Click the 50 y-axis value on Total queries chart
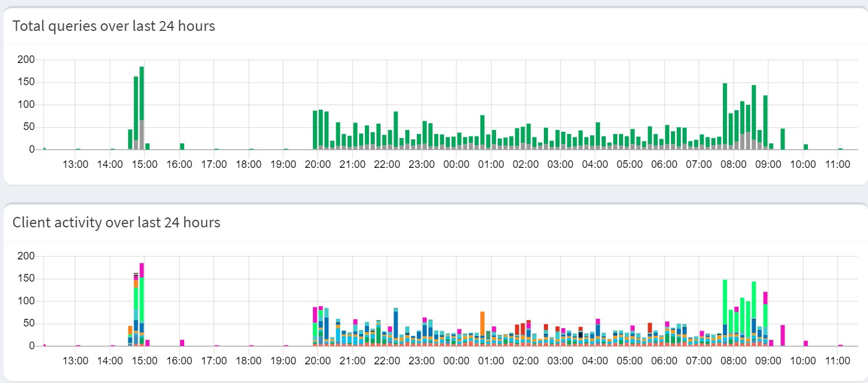 (30, 127)
